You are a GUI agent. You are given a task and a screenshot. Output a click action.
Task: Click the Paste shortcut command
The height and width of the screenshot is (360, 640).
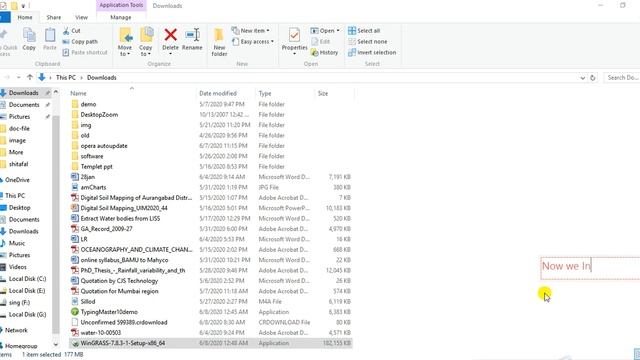(x=85, y=52)
